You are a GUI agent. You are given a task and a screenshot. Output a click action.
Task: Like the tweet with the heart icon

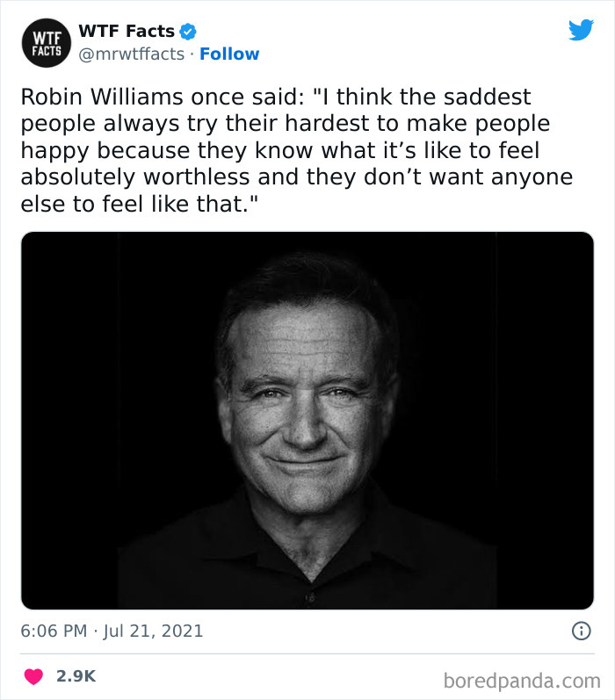click(33, 676)
